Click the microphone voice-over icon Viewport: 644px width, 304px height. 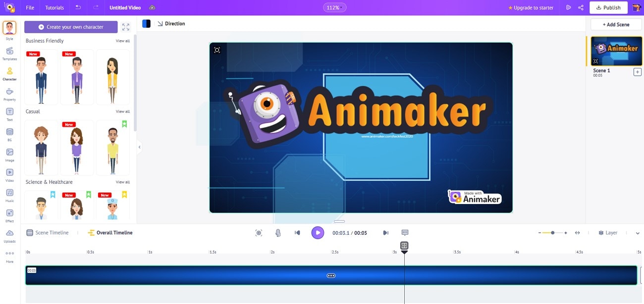(278, 233)
